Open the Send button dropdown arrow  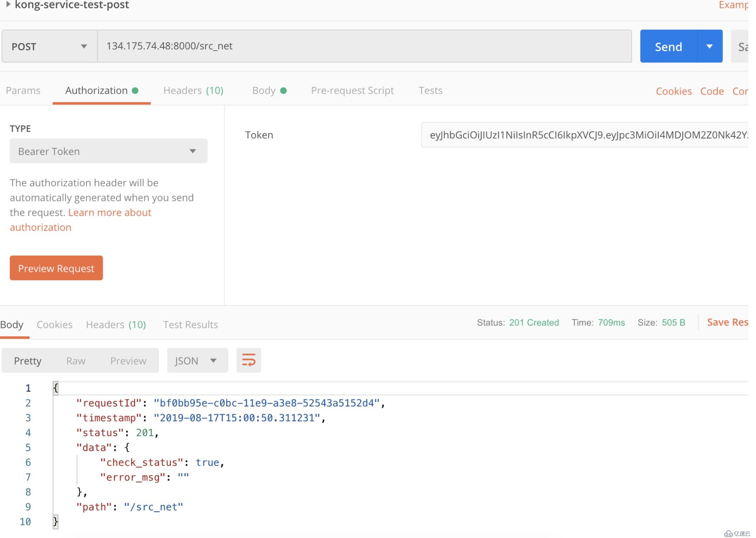point(709,46)
